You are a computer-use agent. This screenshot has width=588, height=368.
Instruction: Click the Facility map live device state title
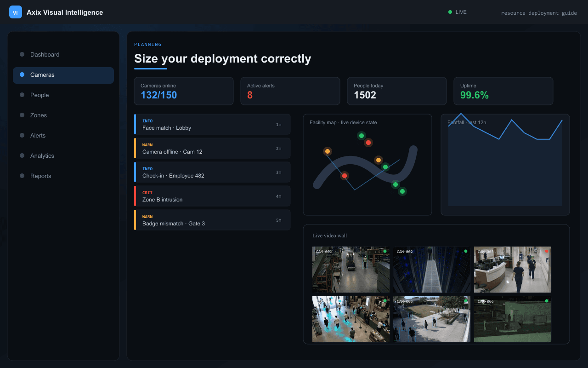coord(343,122)
